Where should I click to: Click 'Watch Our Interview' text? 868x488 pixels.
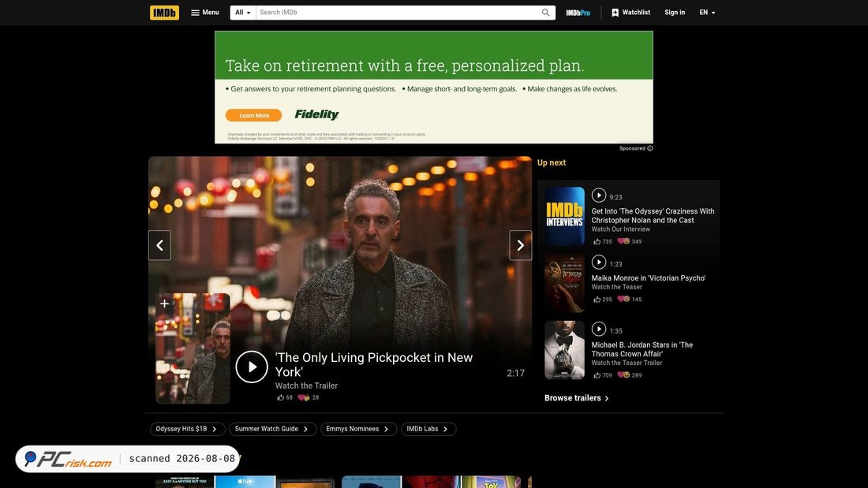620,229
